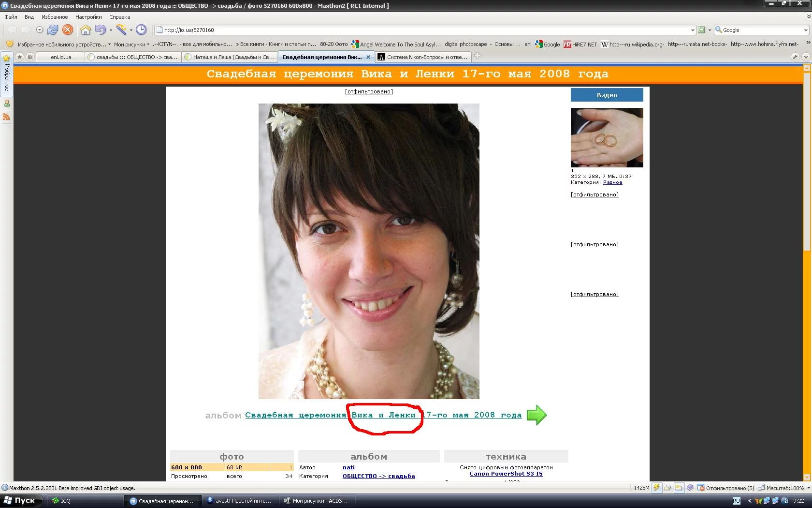This screenshot has width=812, height=508.
Task: Click the Favorites heart icon in bookmarks bar
Action: [x=9, y=44]
